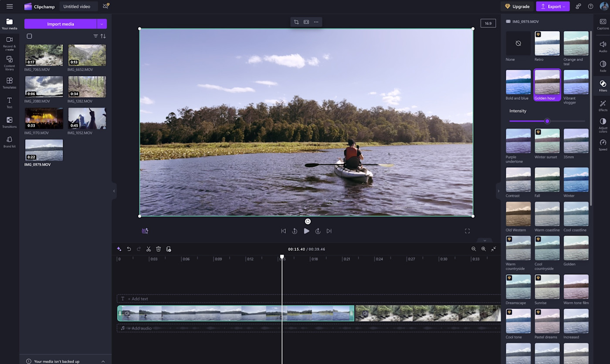Open the help question mark icon
Screen dimensions: 610x364
coord(590,7)
